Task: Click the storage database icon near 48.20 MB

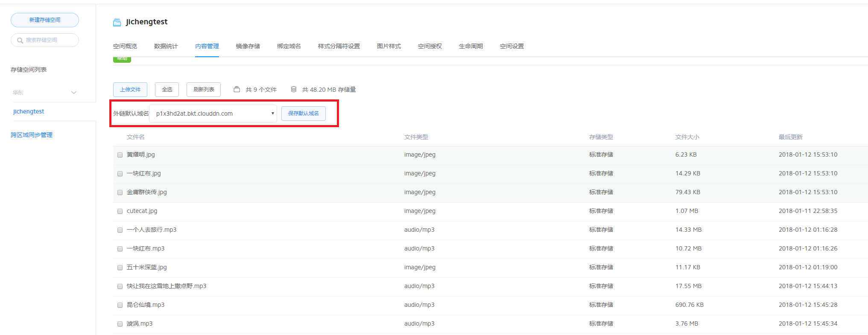Action: 294,89
